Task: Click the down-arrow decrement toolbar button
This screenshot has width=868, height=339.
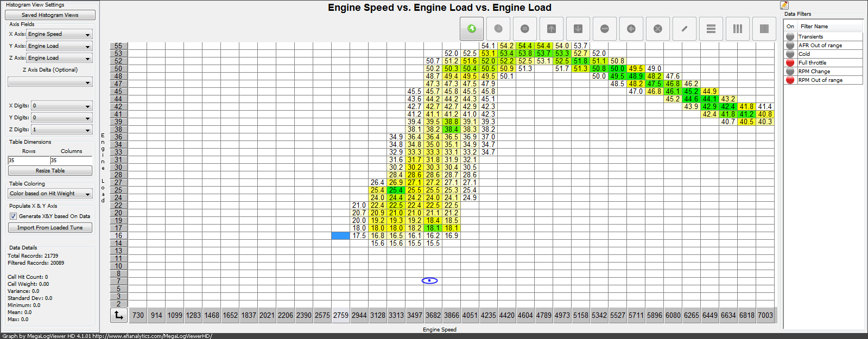Action: (x=578, y=29)
